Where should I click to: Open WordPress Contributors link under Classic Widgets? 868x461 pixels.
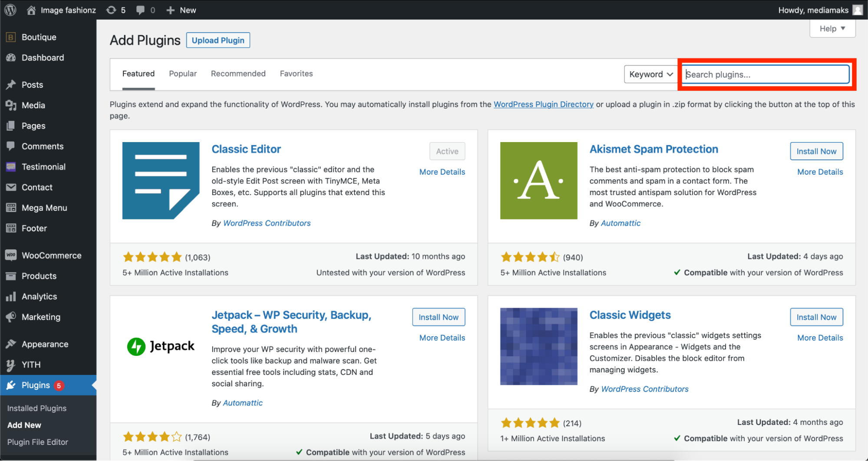coord(645,389)
